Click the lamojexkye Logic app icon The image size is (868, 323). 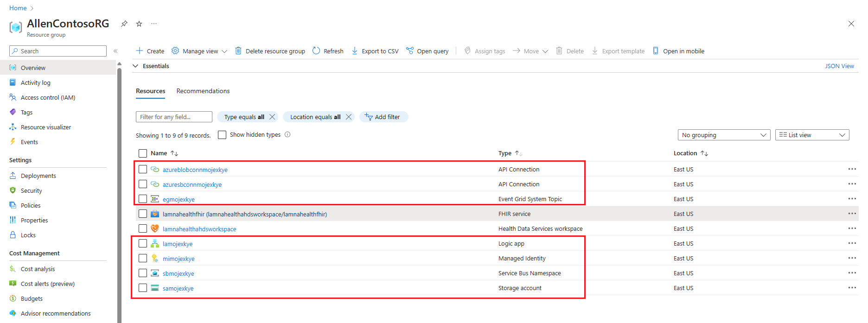[x=155, y=244]
